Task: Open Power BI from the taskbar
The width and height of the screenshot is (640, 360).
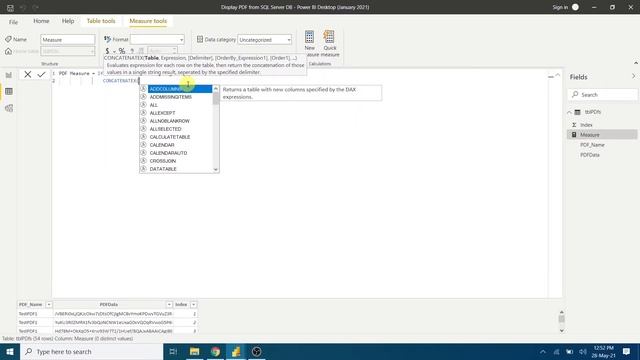Action: 236,351
